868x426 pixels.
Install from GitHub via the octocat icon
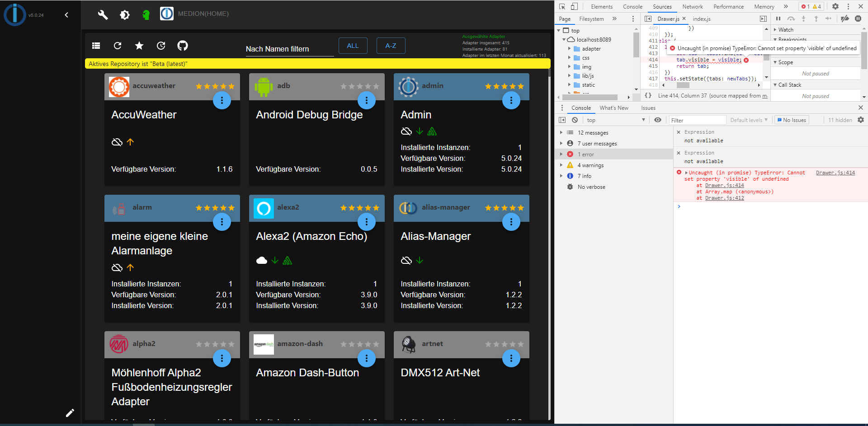[x=183, y=46]
